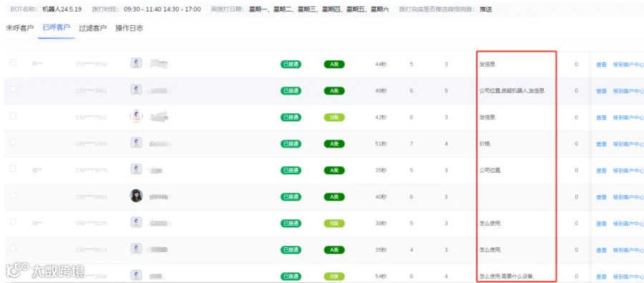Viewport: 644px width, 283px height.
Task: Select the 已呼客户 tab
Action: (x=57, y=28)
